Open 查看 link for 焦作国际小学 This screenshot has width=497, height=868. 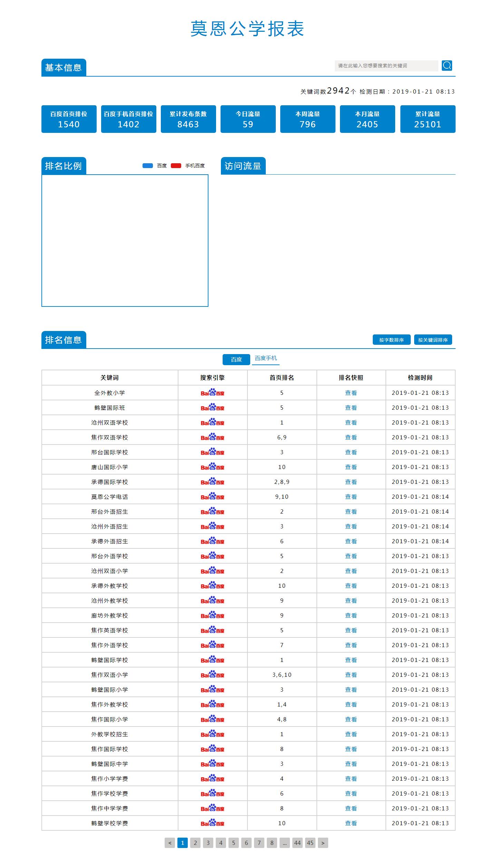[x=351, y=719]
